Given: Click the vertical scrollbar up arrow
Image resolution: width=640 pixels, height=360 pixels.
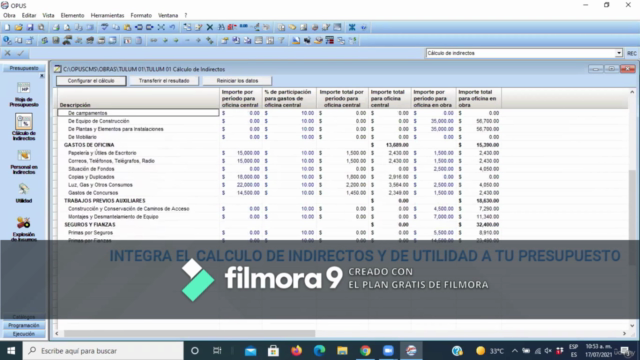Looking at the screenshot, I should tap(632, 92).
